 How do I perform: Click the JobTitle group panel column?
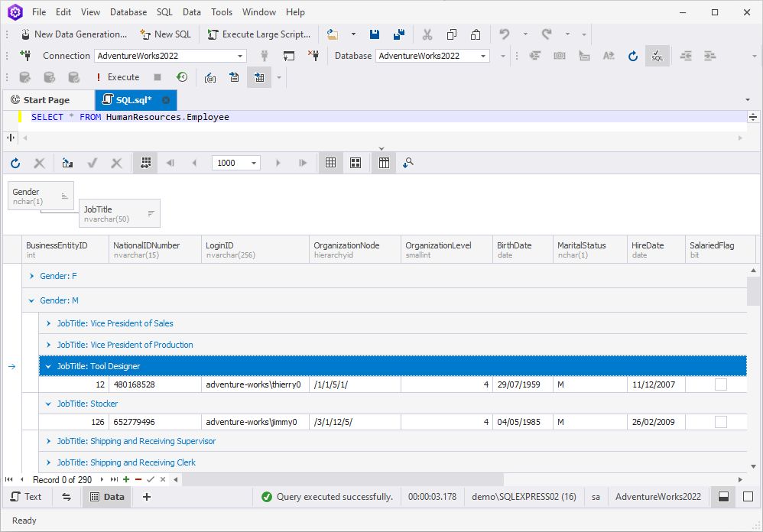120,213
